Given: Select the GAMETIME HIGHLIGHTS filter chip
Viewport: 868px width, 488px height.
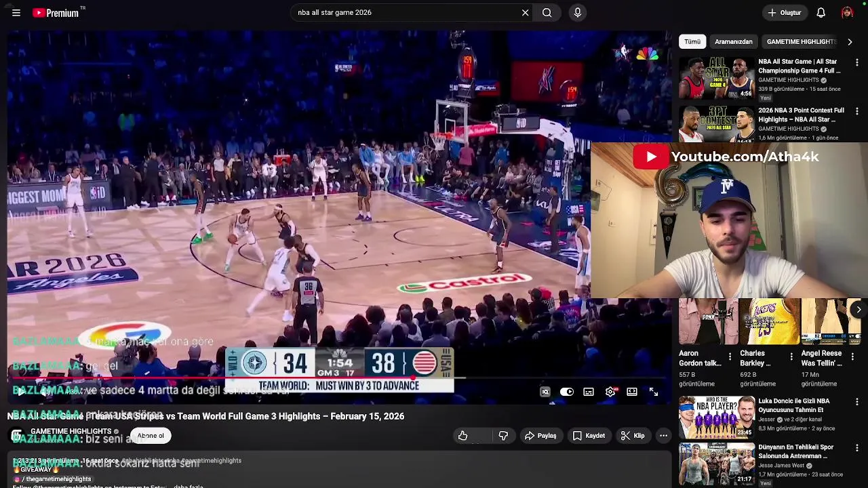Looking at the screenshot, I should [x=800, y=41].
